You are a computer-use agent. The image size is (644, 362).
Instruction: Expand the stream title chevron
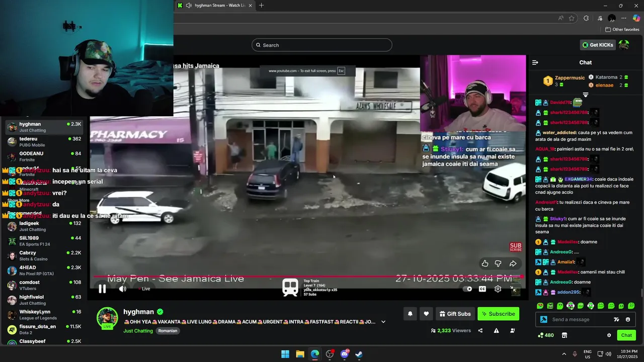coord(383,322)
